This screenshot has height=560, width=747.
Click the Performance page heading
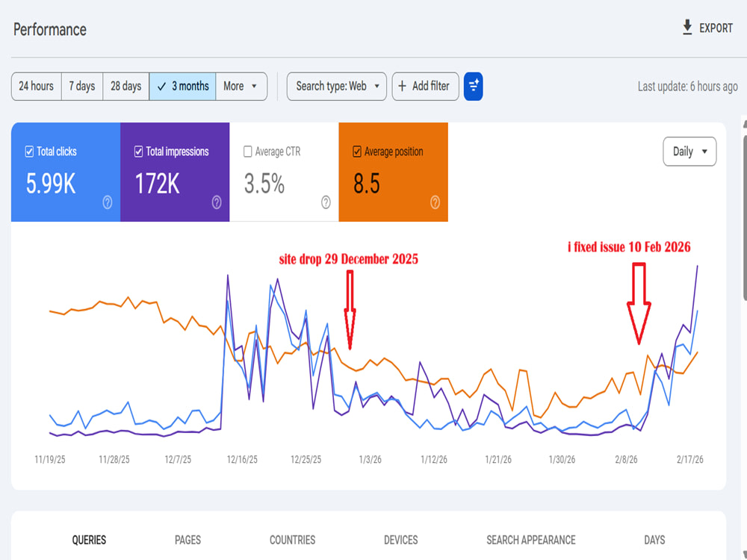[50, 30]
